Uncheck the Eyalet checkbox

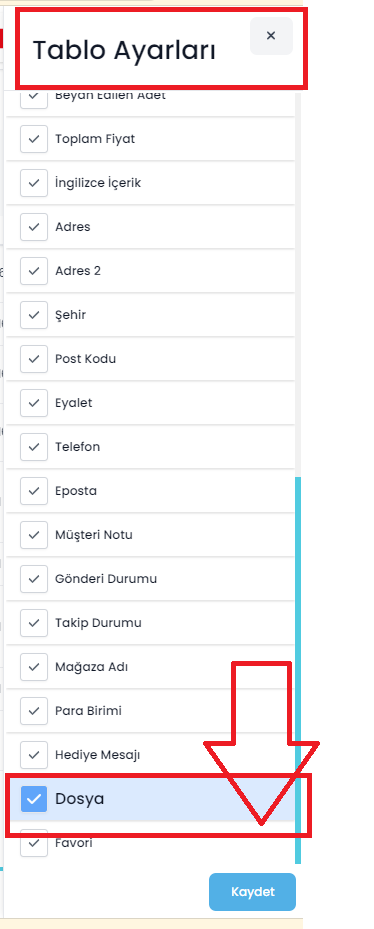coord(34,403)
